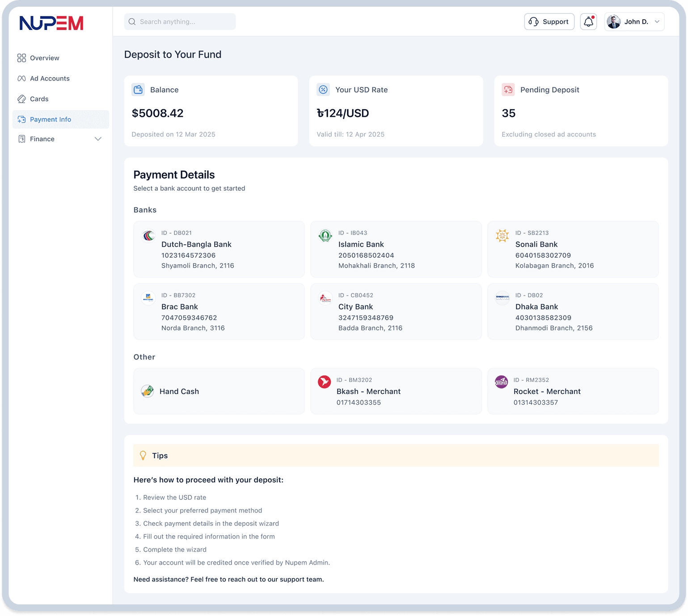This screenshot has width=688, height=616.
Task: Select Hand Cash payment option
Action: click(219, 391)
